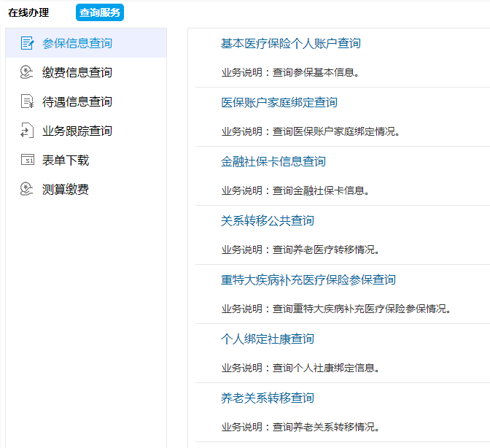Select the 查询服务 tab
Viewport: 490px width, 448px height.
coord(100,12)
